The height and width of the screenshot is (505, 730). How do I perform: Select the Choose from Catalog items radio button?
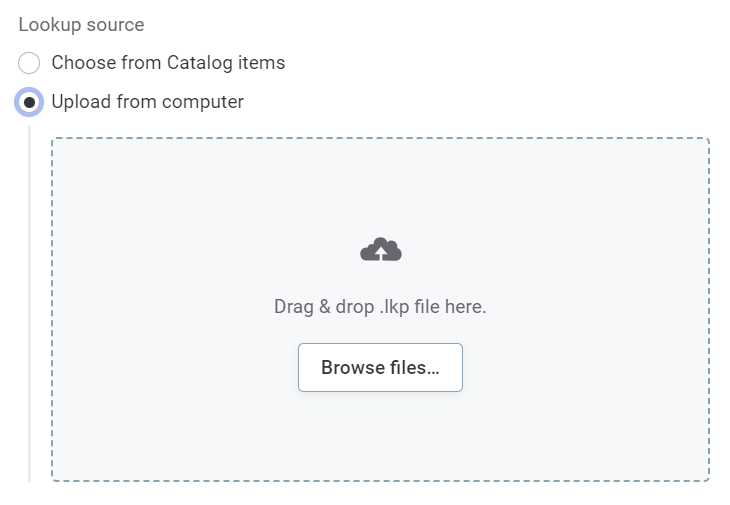29,63
